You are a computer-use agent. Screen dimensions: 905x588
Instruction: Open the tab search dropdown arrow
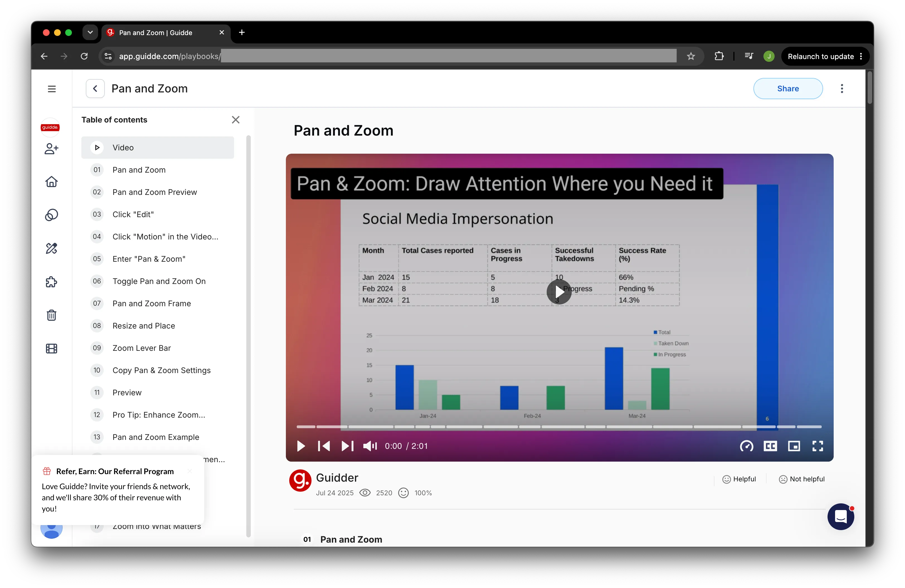click(90, 32)
